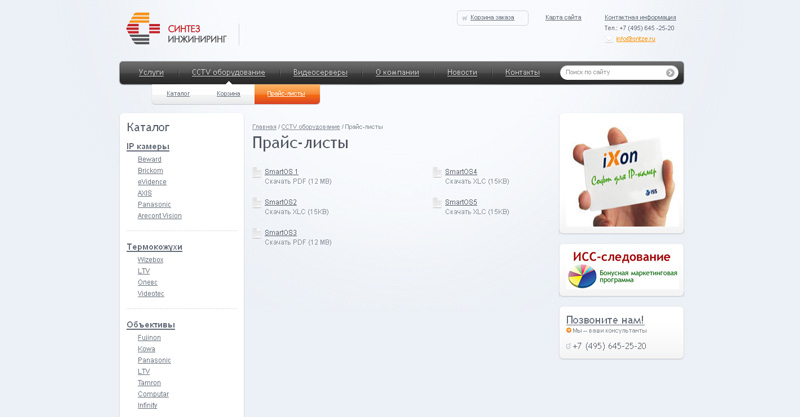
Task: Click the document icon next to SmartOS3
Action: pos(257,233)
